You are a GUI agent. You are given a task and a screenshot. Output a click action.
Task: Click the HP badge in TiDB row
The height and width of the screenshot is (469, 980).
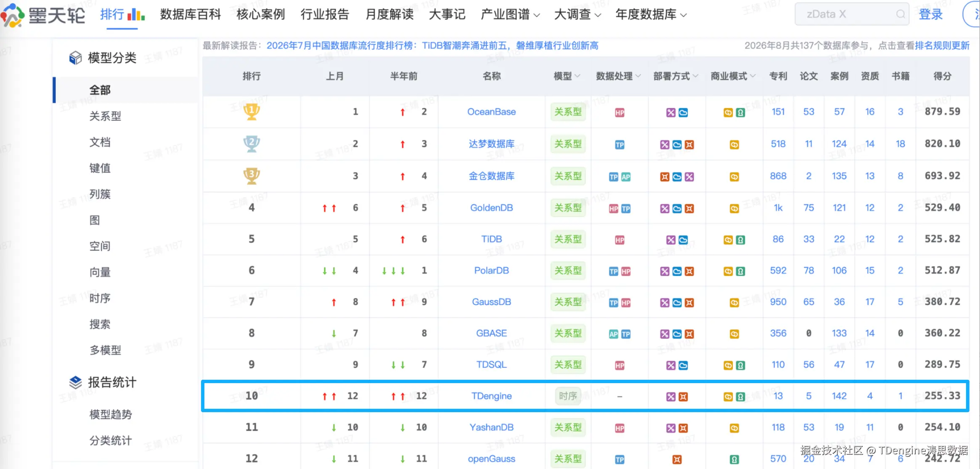click(620, 240)
